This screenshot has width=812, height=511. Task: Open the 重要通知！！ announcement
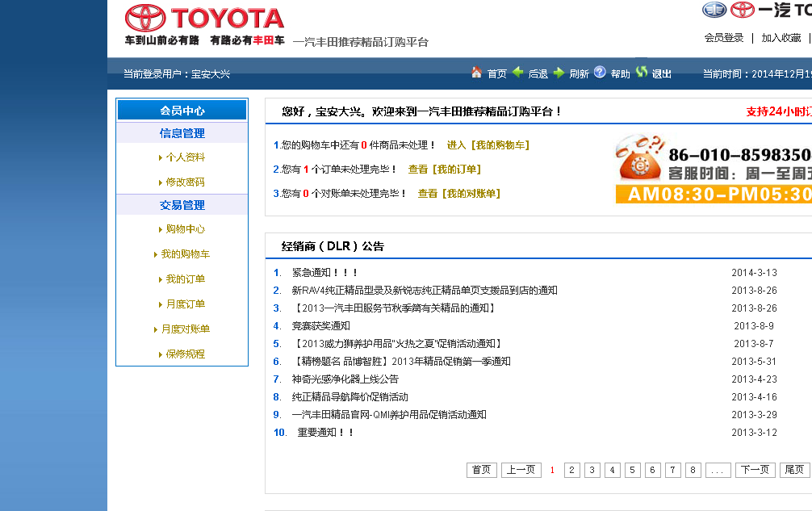pos(326,433)
